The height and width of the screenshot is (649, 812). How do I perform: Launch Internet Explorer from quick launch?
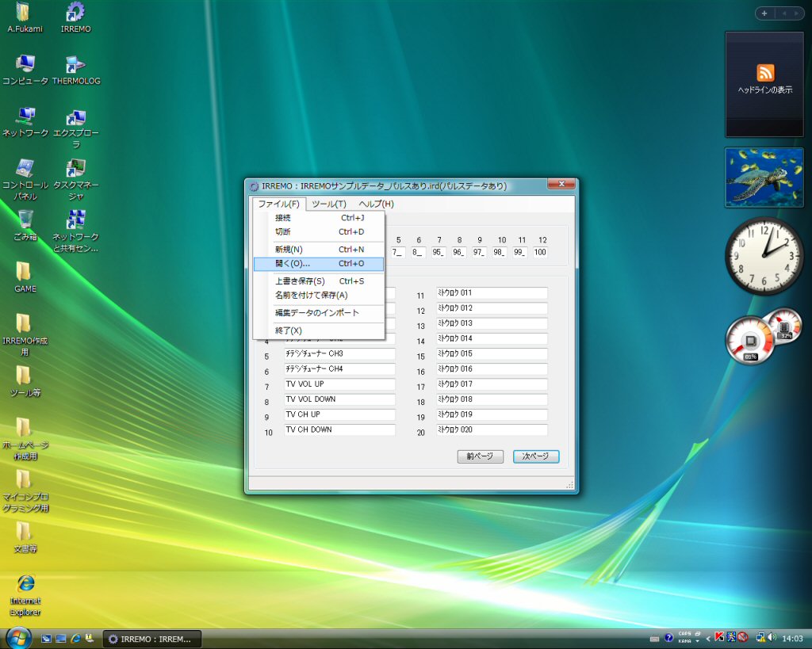[75, 639]
